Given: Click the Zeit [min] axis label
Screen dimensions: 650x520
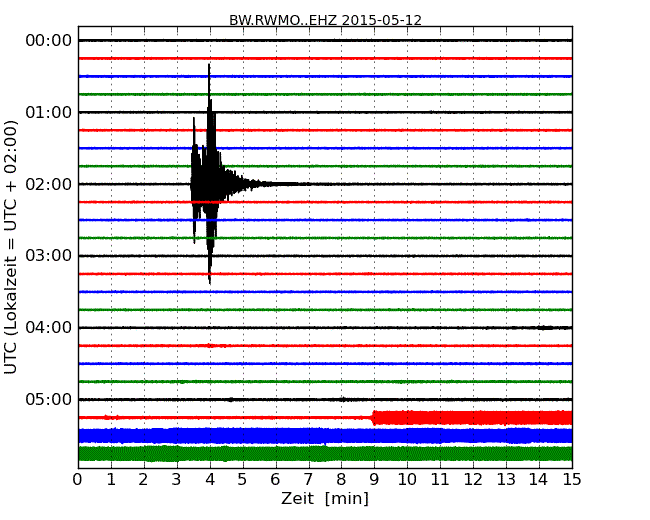Looking at the screenshot, I should click(x=325, y=498).
